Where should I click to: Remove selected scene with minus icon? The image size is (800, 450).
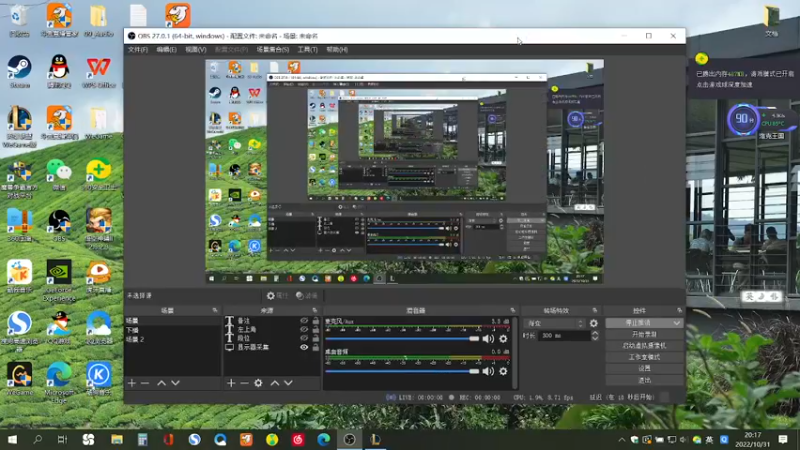point(145,383)
